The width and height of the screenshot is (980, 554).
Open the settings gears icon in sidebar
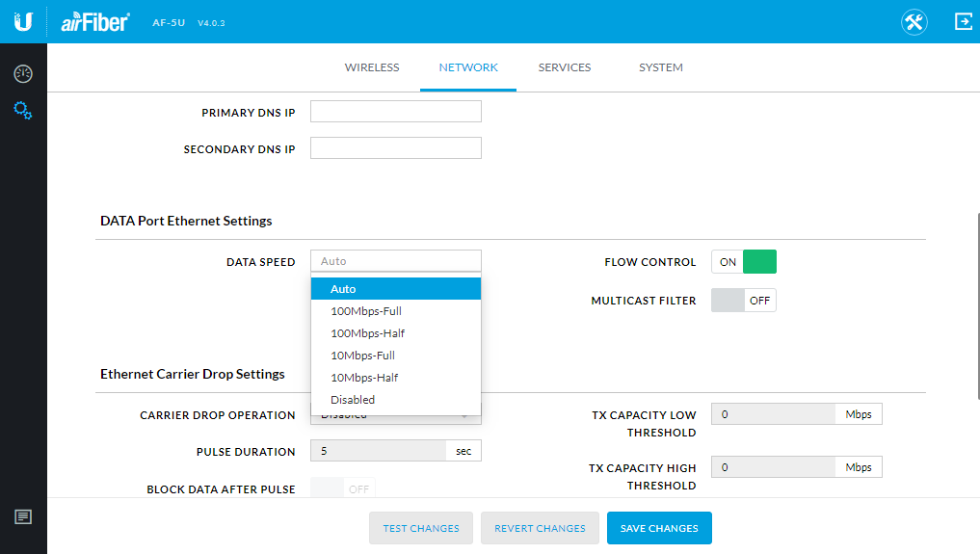pyautogui.click(x=23, y=111)
